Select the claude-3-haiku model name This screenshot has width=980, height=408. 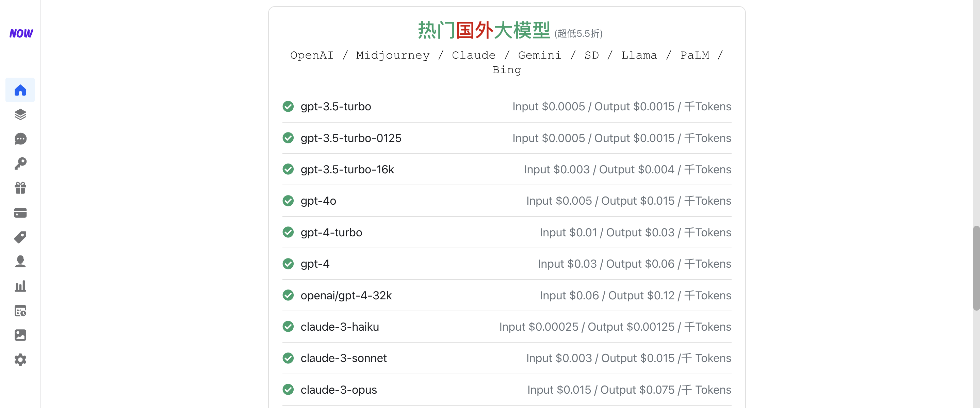[x=339, y=327]
